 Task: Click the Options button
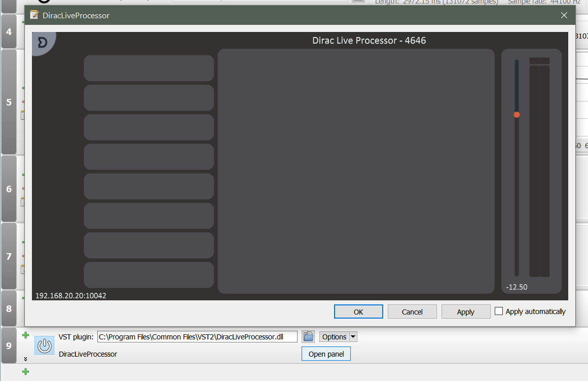pyautogui.click(x=334, y=337)
